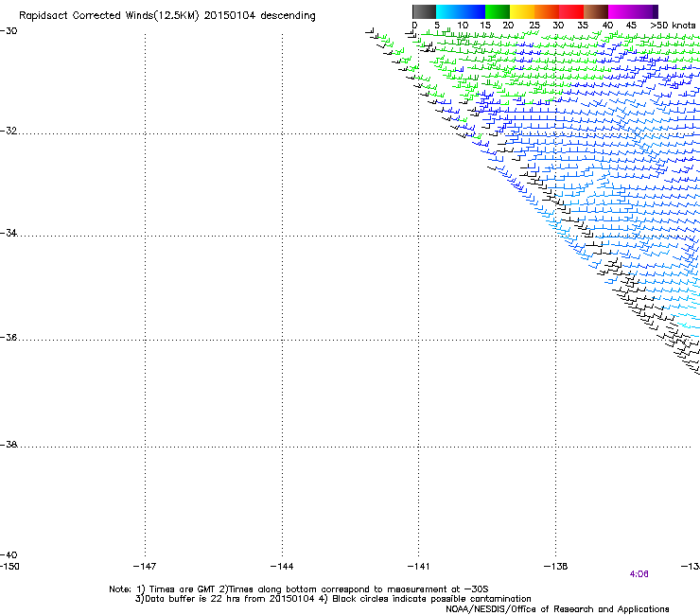700x615 pixels.
Task: Select the yellow 20-25 knots legend swatch
Action: [522, 11]
